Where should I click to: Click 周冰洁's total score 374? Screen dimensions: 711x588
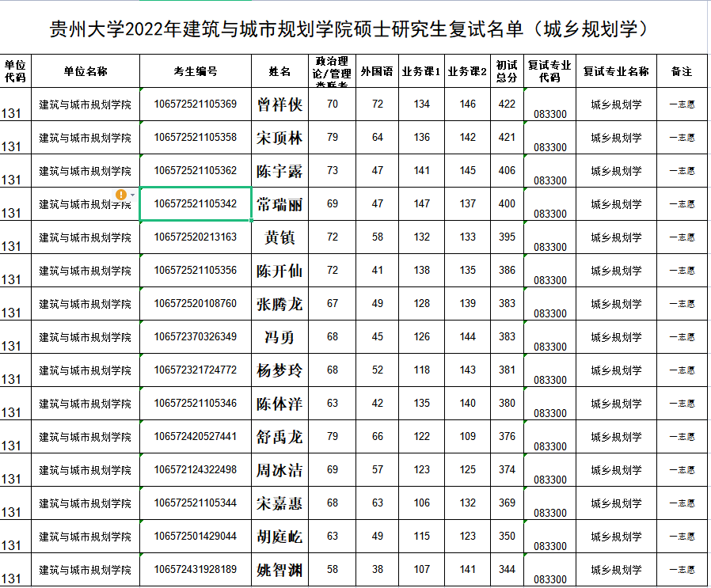pyautogui.click(x=507, y=469)
